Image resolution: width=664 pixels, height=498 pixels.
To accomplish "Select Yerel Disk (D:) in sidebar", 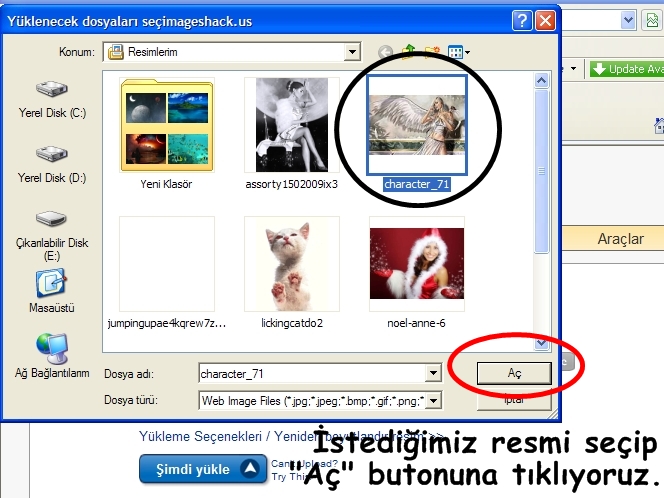I will (51, 163).
